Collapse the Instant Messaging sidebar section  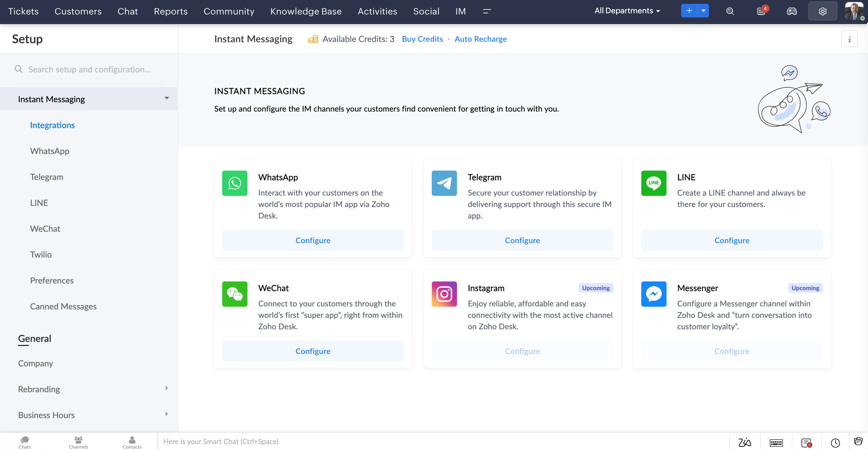click(x=166, y=98)
